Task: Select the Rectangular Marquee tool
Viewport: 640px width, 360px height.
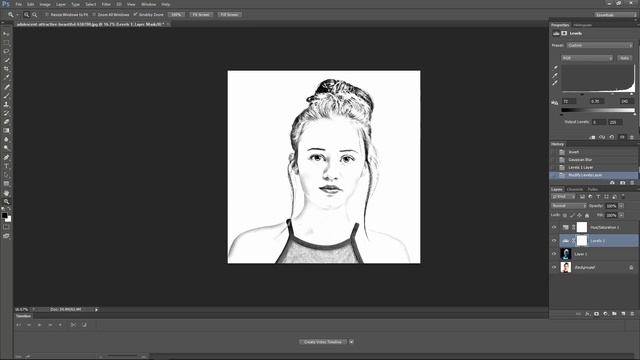Action: point(6,42)
